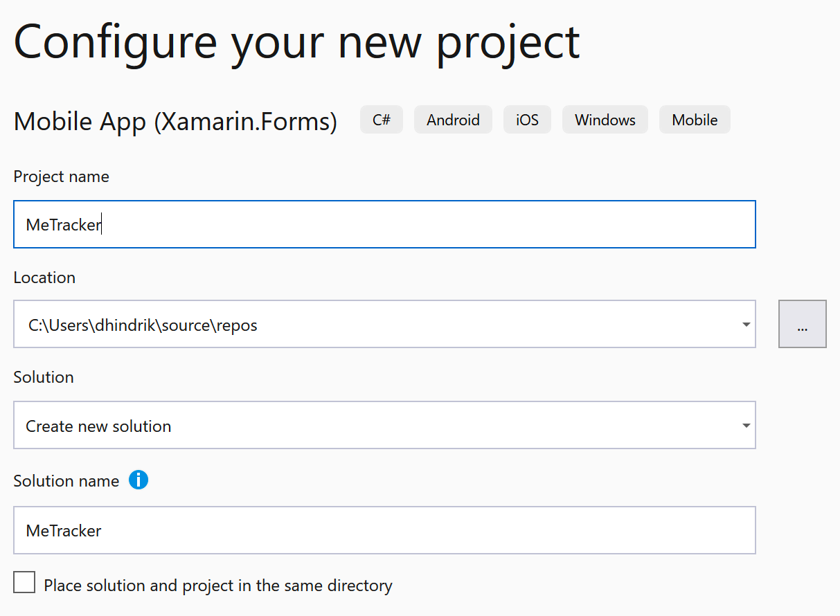The width and height of the screenshot is (840, 616).
Task: Click the same directory checkbox label text
Action: [x=218, y=586]
